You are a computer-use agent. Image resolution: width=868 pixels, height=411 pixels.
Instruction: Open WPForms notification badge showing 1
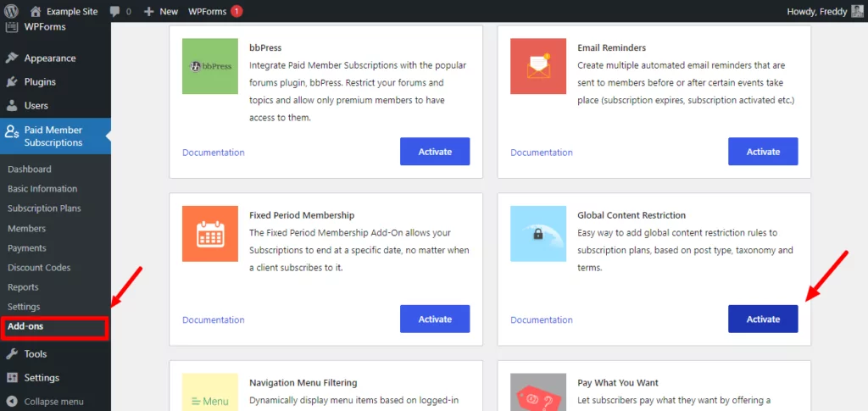236,11
